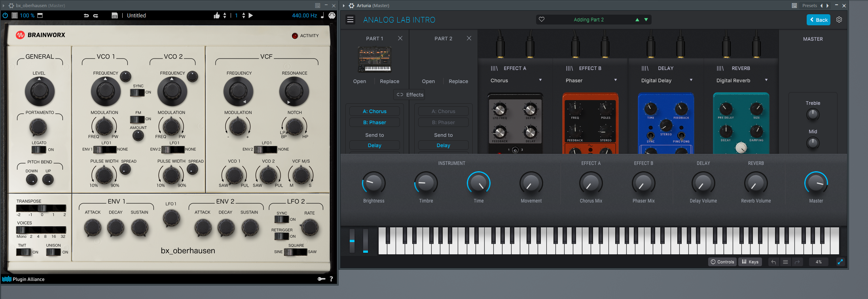Show the Keys panel in Analog Lab
Screen dimensions: 868x299
750,262
